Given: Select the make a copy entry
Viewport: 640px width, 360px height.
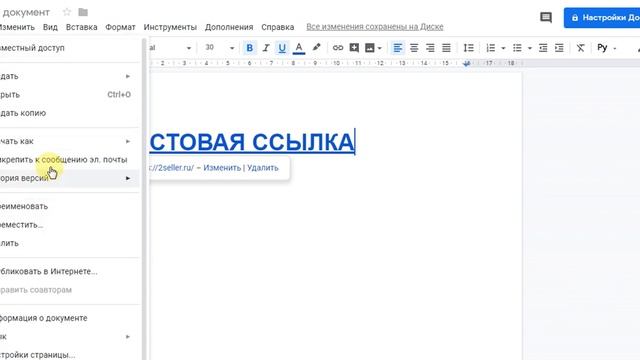Looking at the screenshot, I should [x=70, y=113].
